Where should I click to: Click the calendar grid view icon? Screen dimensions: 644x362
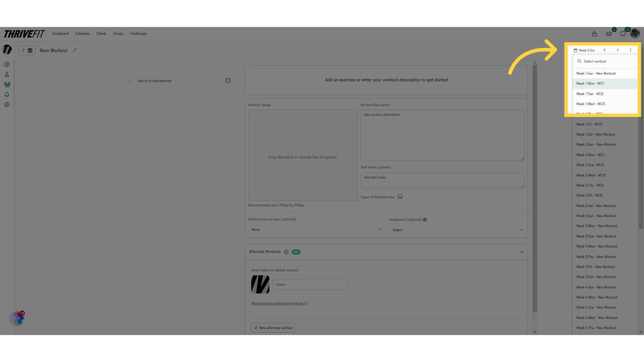(x=30, y=50)
